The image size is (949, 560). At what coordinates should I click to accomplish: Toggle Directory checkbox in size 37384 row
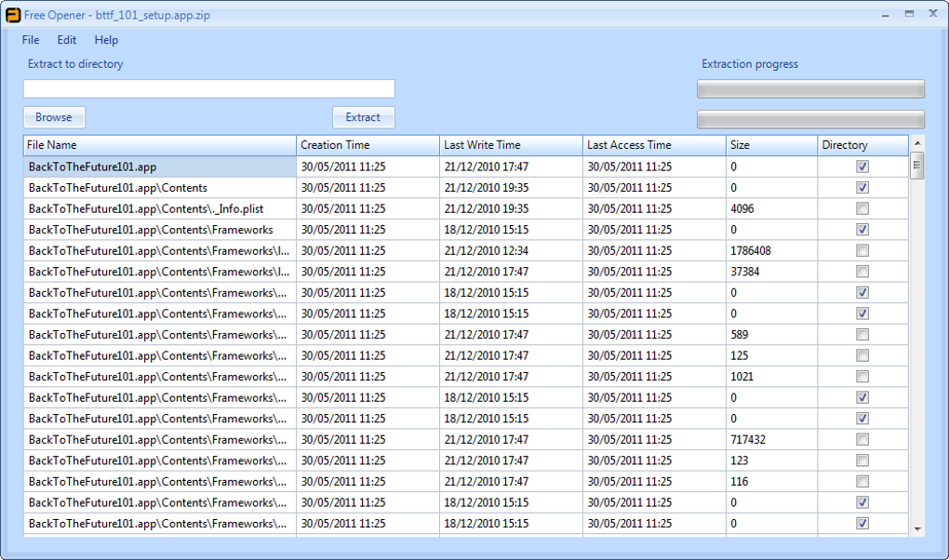pyautogui.click(x=862, y=272)
